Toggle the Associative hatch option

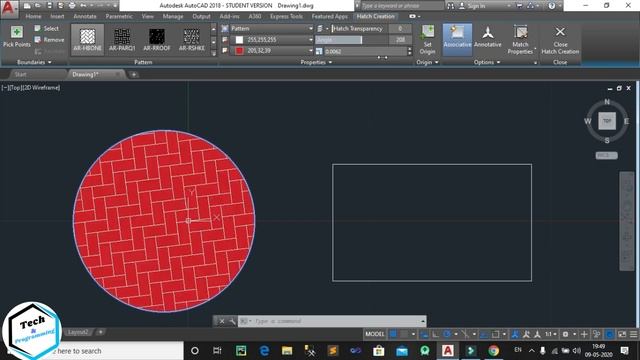457,40
